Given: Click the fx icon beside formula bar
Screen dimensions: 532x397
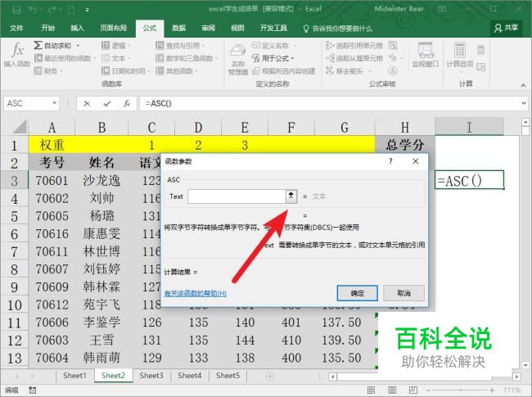Looking at the screenshot, I should point(127,103).
